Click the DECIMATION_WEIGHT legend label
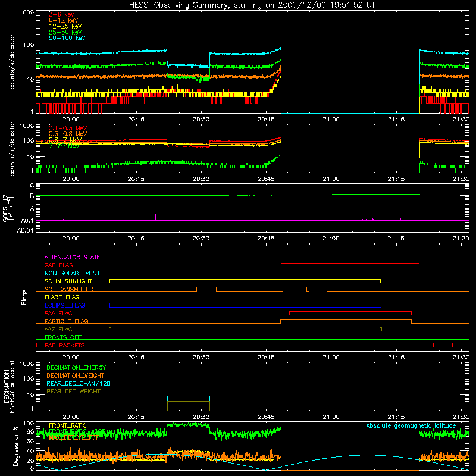 [76, 375]
